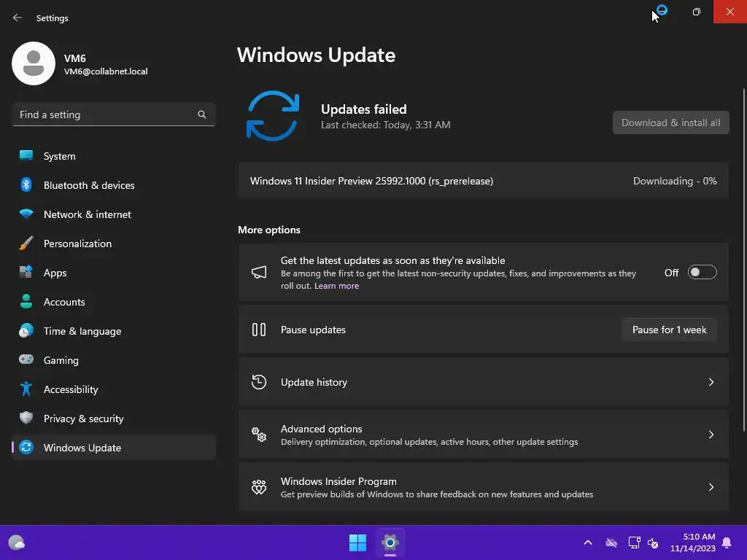Click the search magnifier icon
The image size is (747, 560).
202,114
